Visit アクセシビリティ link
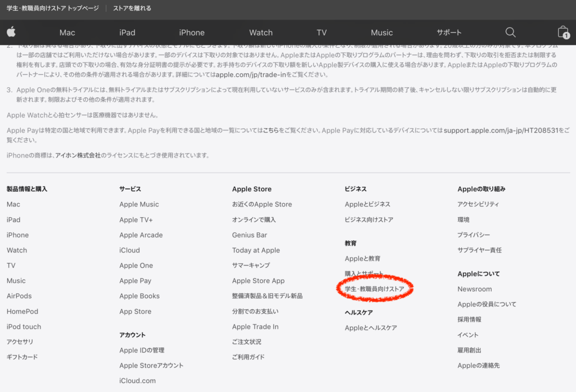The height and width of the screenshot is (392, 576). pos(478,204)
